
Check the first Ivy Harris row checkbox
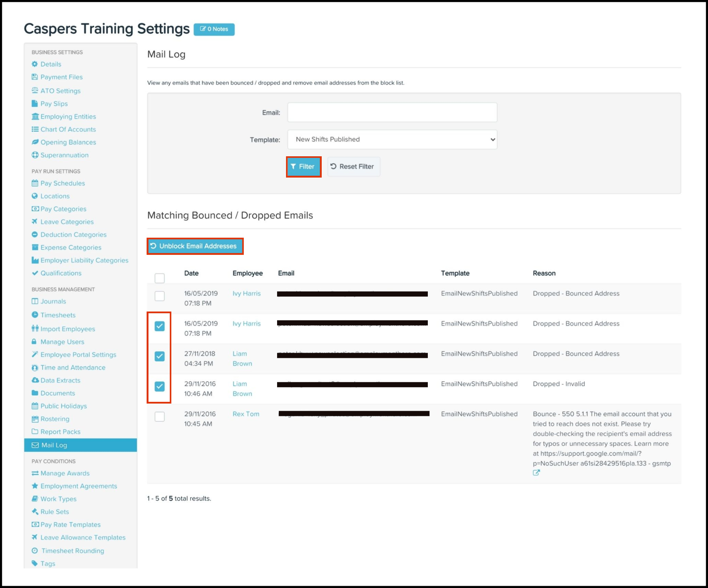pyautogui.click(x=160, y=296)
